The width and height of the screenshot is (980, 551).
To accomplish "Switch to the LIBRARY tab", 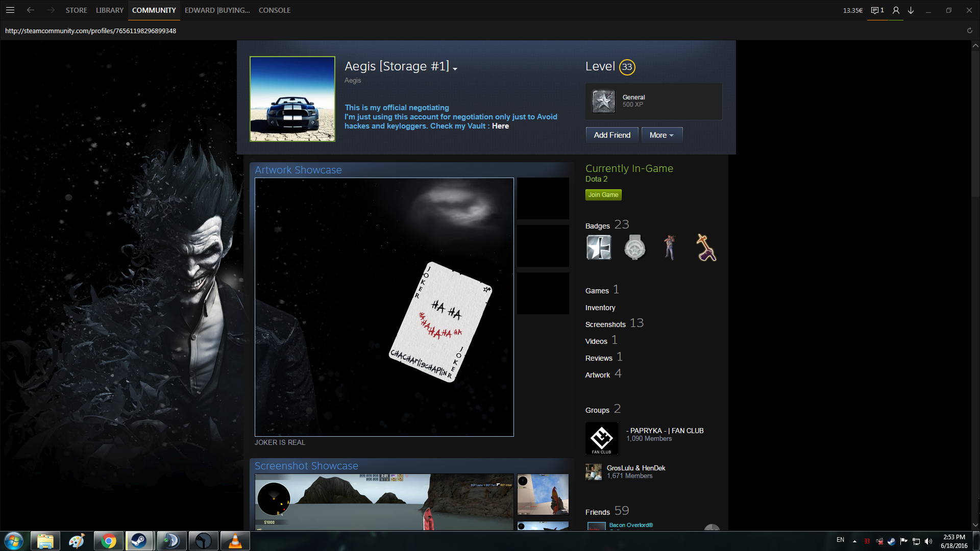I will 110,10.
